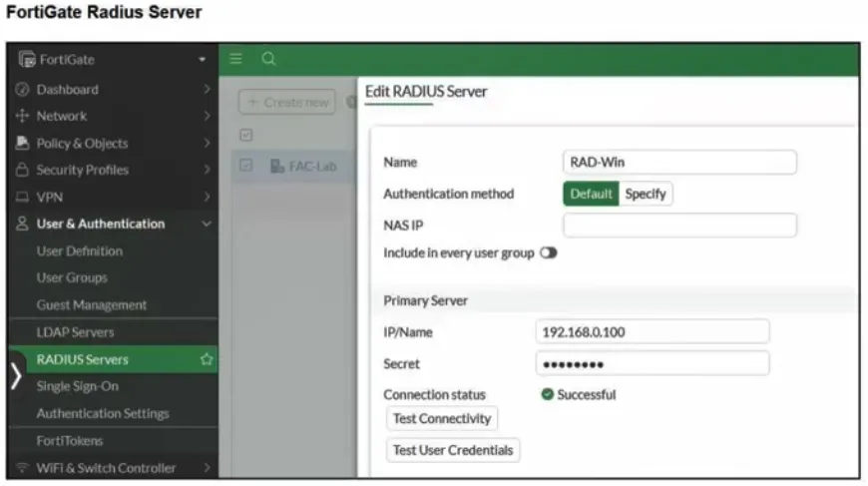The image size is (868, 486).
Task: Click the Edit RADIUS Server title
Action: click(x=426, y=92)
